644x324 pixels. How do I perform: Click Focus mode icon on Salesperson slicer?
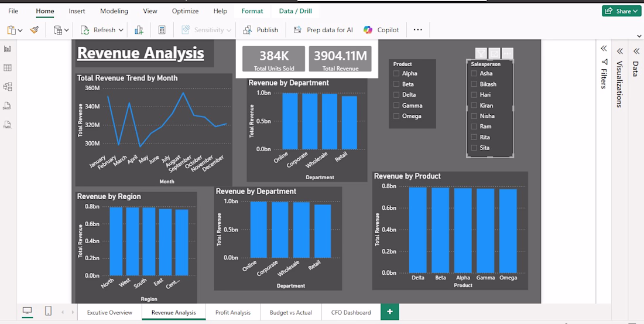495,53
